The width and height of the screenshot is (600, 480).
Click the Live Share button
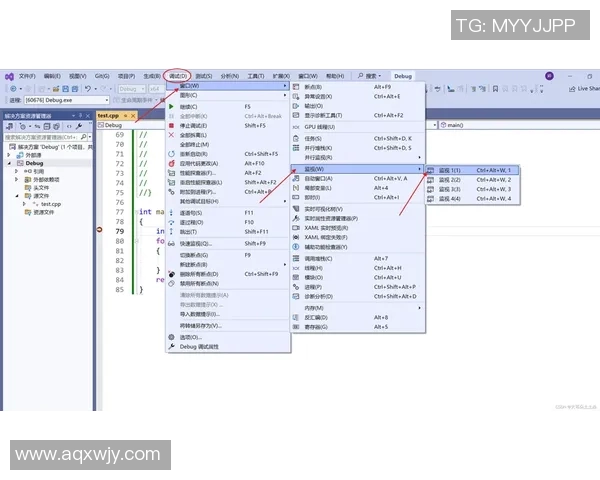[582, 88]
